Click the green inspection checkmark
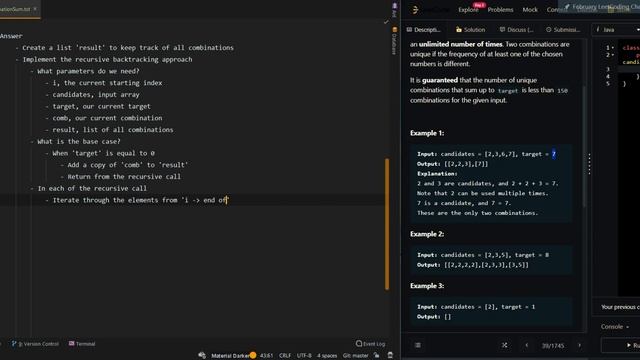The width and height of the screenshot is (640, 360). coord(386,22)
